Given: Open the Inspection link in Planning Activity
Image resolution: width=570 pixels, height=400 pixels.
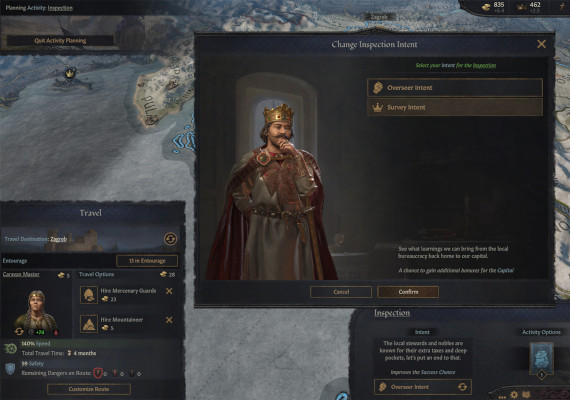Looking at the screenshot, I should [60, 8].
